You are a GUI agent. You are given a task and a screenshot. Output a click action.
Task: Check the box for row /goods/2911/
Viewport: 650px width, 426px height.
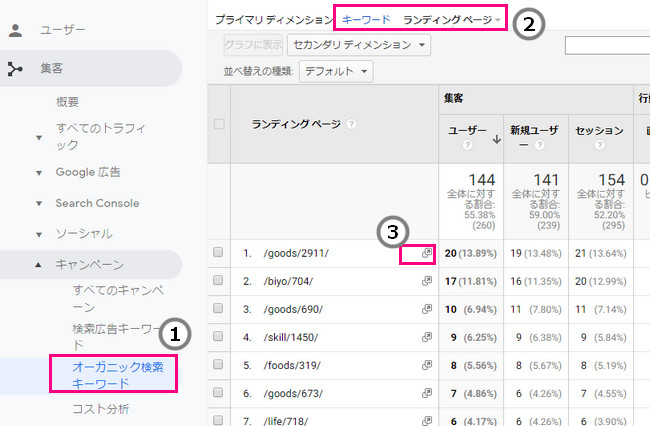[218, 253]
